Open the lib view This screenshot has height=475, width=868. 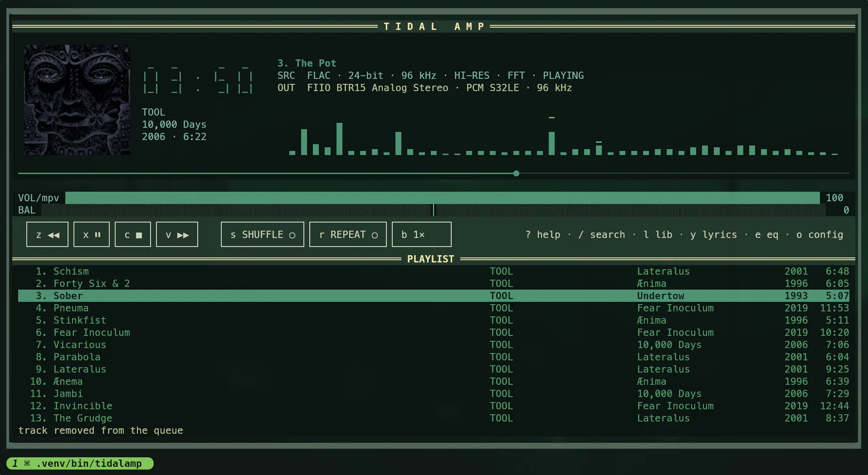[x=658, y=235]
